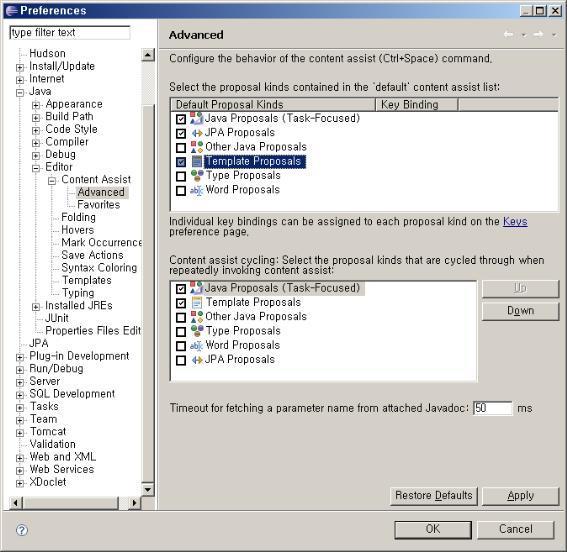Expand the Code Style node

(x=36, y=130)
